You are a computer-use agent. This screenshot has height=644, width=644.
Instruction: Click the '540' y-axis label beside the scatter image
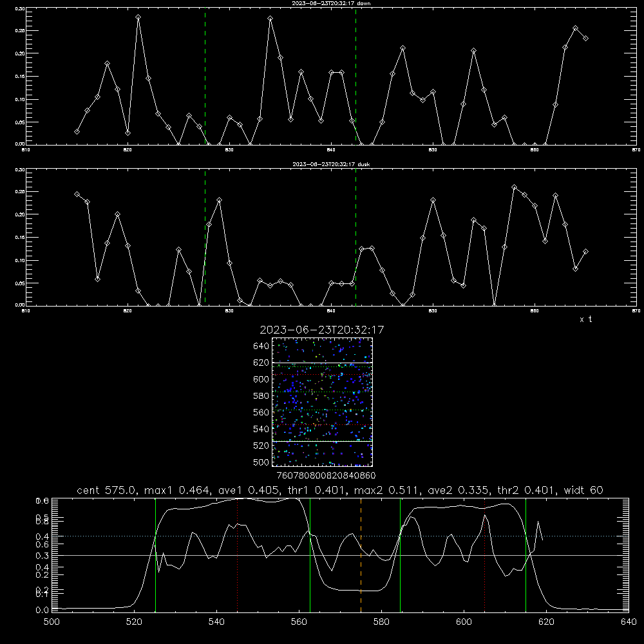tap(261, 429)
